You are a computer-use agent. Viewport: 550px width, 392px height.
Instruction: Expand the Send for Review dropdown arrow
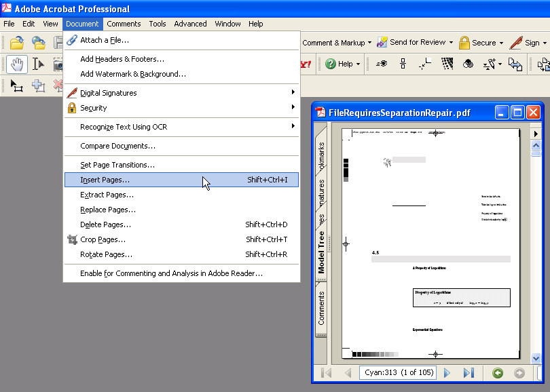tap(451, 43)
